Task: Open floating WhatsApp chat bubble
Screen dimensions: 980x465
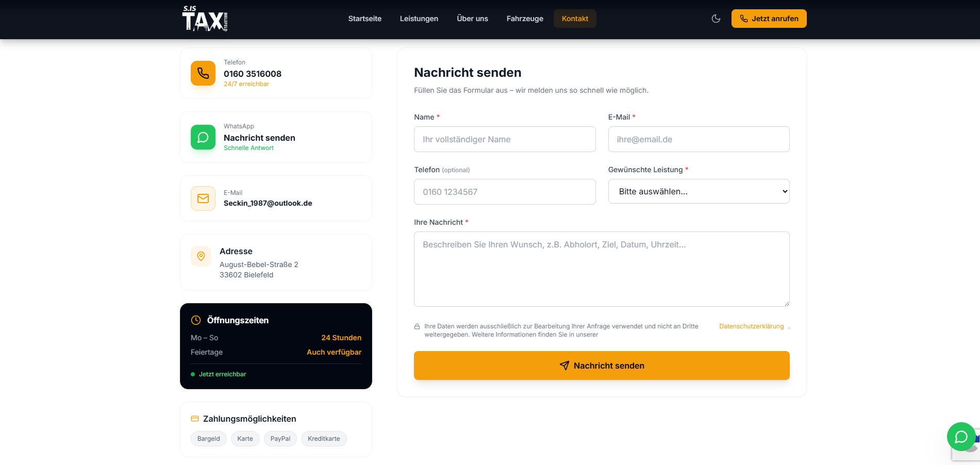Action: pyautogui.click(x=960, y=437)
